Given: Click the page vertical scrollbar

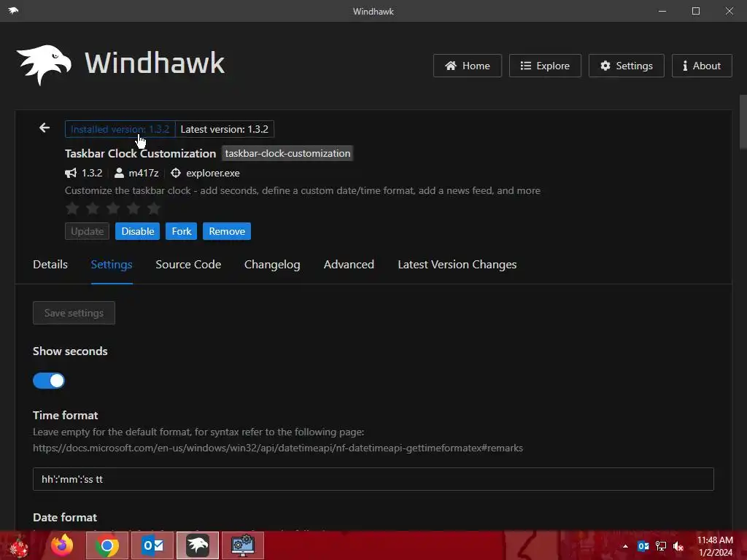Looking at the screenshot, I should tap(743, 122).
